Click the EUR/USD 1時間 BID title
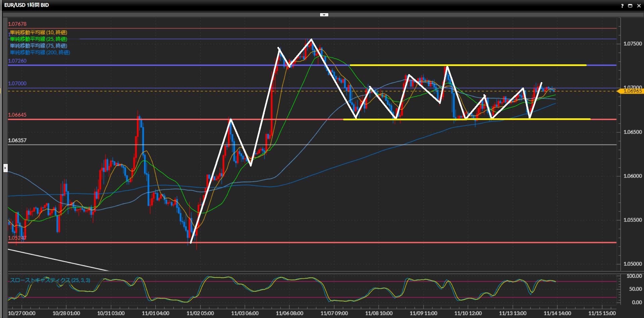The image size is (644, 318). click(x=26, y=5)
